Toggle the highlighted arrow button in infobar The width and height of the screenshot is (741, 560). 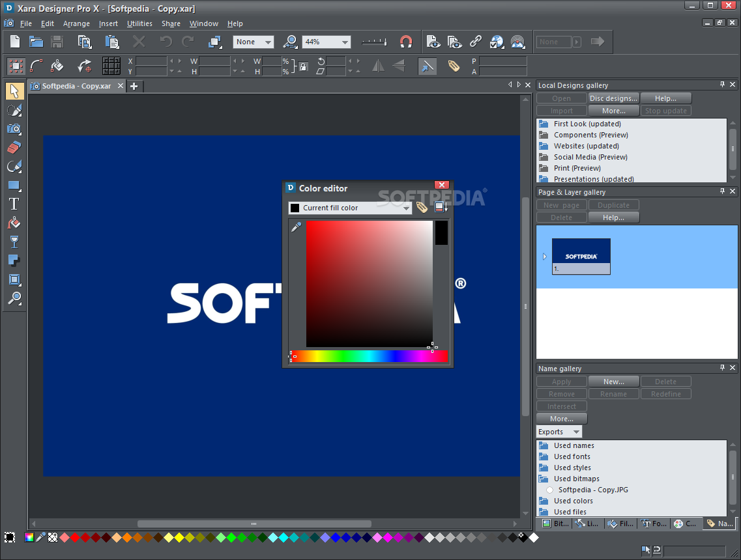point(428,66)
